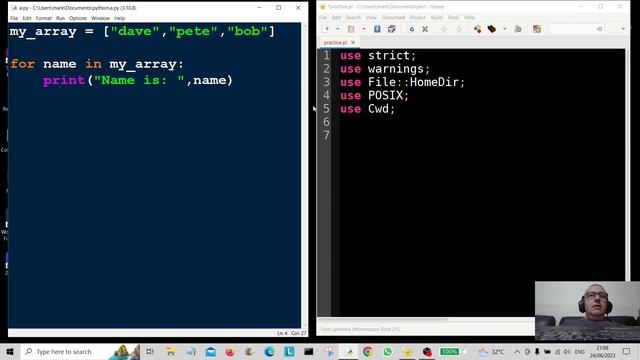Click the my_array assignment line in IDLE
Screen dimensions: 640x360
click(x=142, y=31)
